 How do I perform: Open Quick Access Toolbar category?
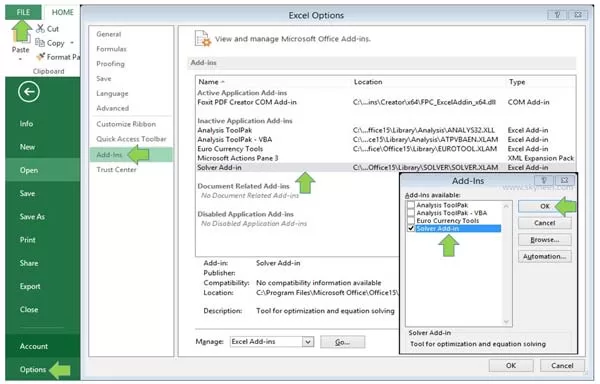tap(131, 139)
